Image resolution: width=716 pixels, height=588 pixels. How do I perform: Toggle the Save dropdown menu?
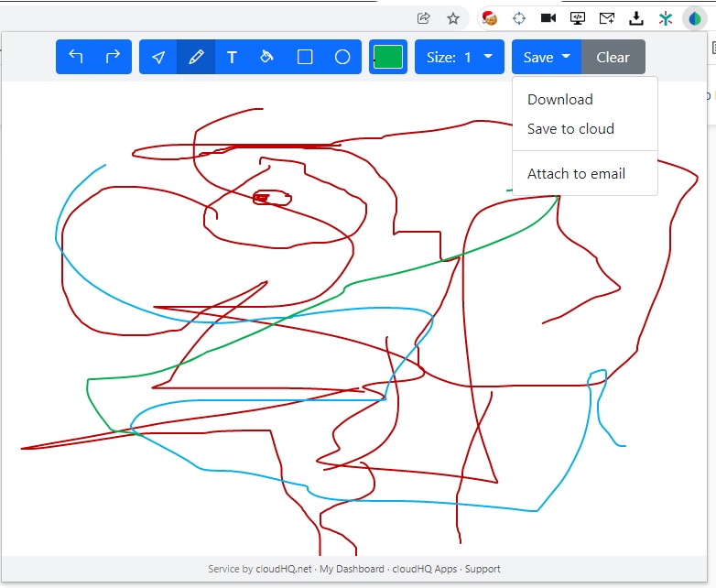point(547,57)
